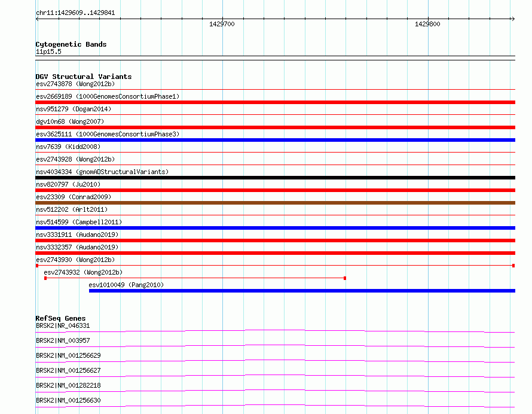Click the esv2743928 (Wong2012b) label

(75, 159)
